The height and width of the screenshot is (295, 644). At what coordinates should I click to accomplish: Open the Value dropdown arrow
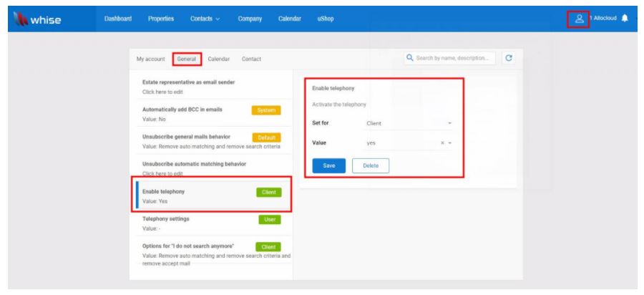pos(450,143)
